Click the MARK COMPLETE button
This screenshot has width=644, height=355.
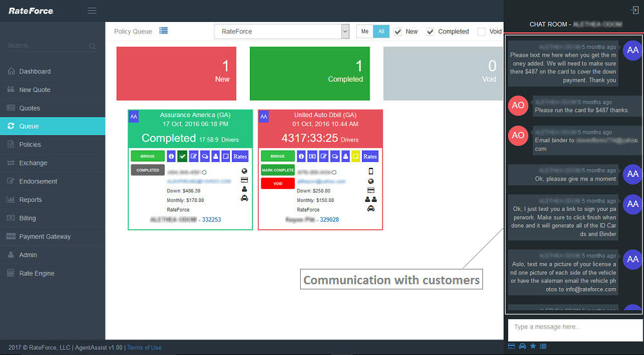coord(278,170)
